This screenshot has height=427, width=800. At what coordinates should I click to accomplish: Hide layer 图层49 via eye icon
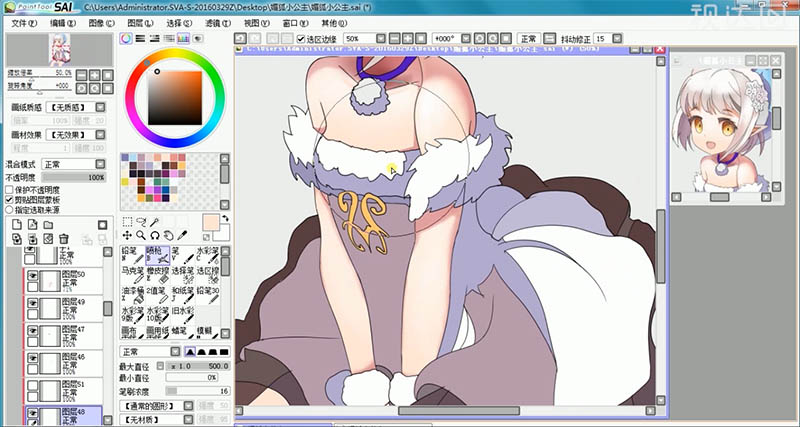pyautogui.click(x=33, y=303)
